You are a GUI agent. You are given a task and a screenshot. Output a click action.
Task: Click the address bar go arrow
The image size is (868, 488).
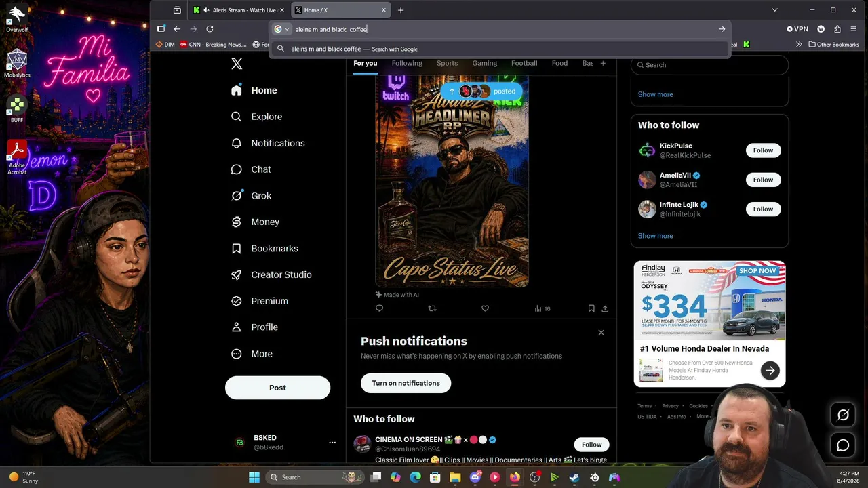pos(722,29)
